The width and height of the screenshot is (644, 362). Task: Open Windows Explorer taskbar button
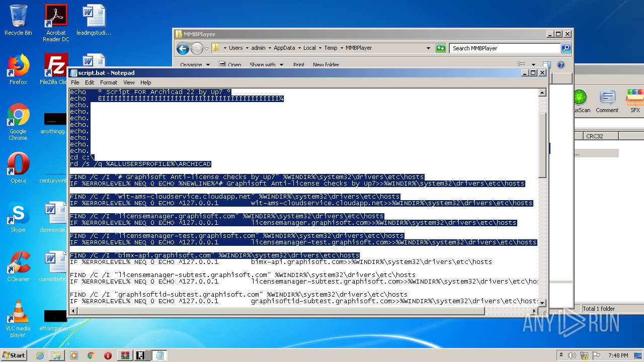tap(57, 355)
